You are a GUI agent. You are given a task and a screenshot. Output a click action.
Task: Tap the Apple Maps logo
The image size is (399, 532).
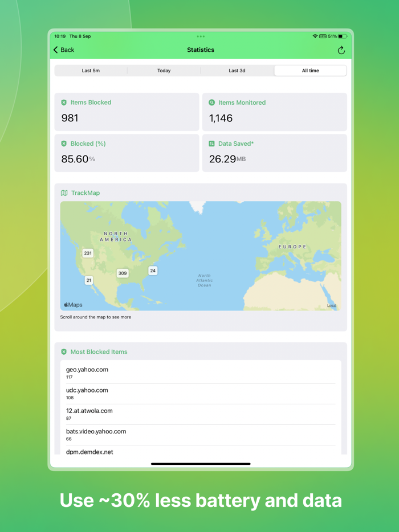pyautogui.click(x=73, y=305)
